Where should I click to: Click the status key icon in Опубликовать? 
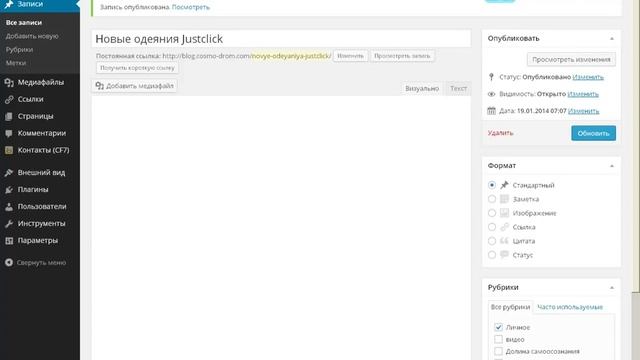click(491, 77)
